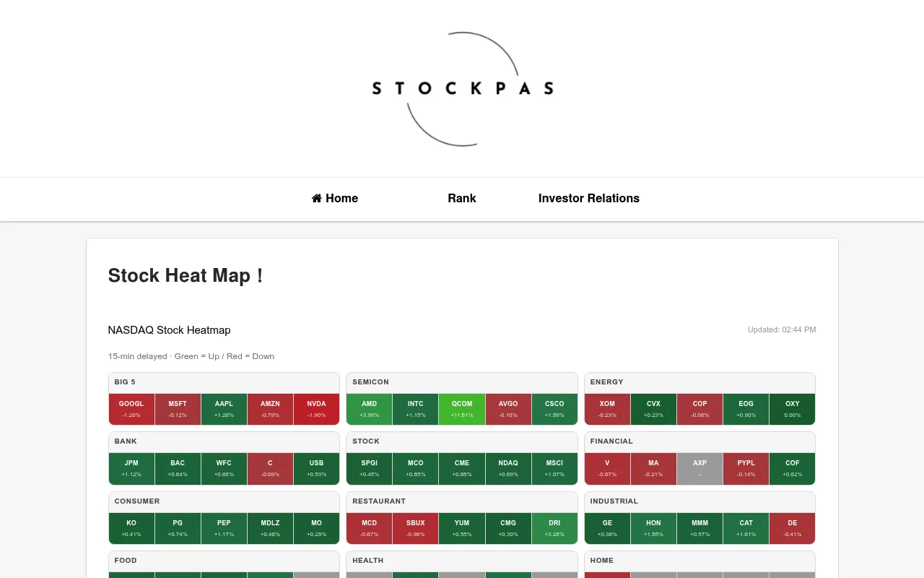Screen dimensions: 924x578
Task: Click the Stock Heat Map heading
Action: click(185, 275)
